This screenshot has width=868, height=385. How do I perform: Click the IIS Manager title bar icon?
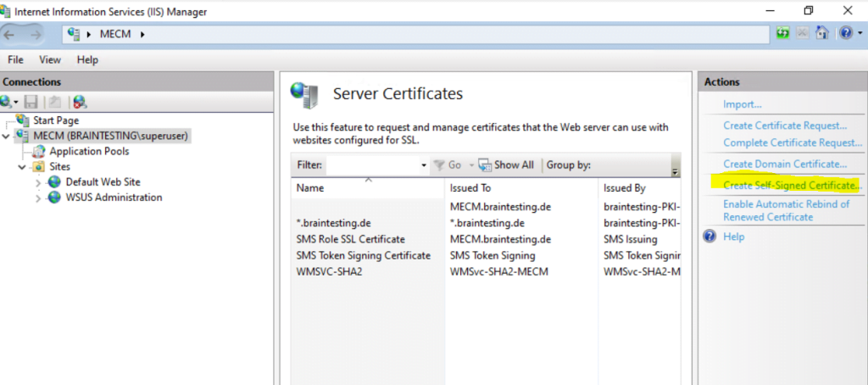(5, 12)
